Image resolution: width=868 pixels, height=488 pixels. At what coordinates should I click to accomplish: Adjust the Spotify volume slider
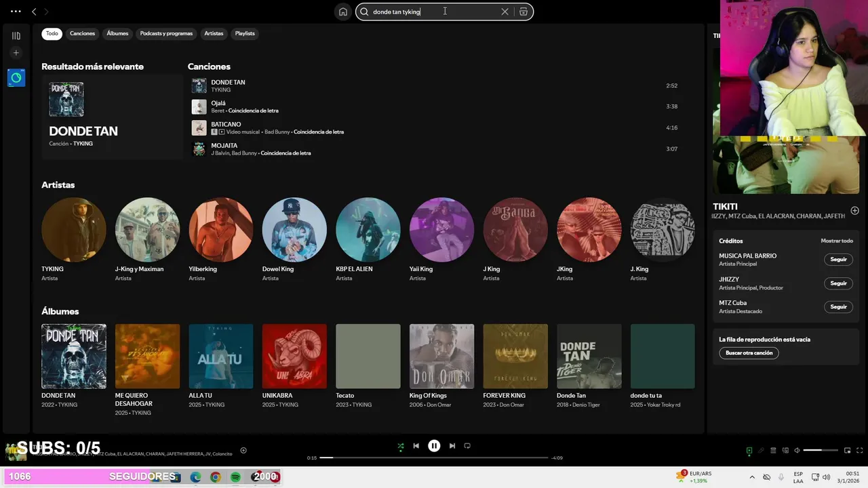click(x=821, y=450)
